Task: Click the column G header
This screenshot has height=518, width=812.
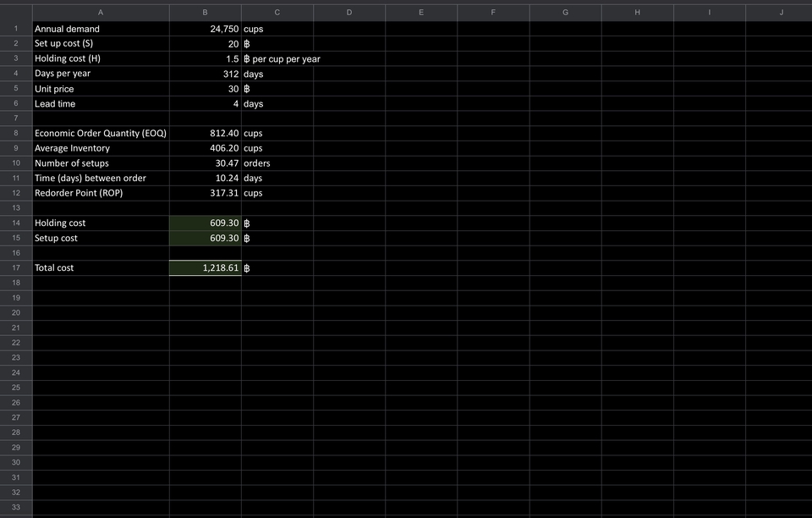Action: (x=566, y=13)
